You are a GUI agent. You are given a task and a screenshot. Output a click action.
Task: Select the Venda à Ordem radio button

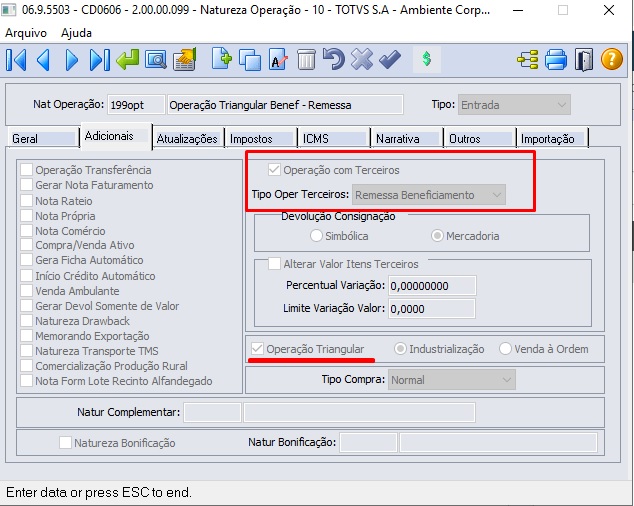[505, 348]
